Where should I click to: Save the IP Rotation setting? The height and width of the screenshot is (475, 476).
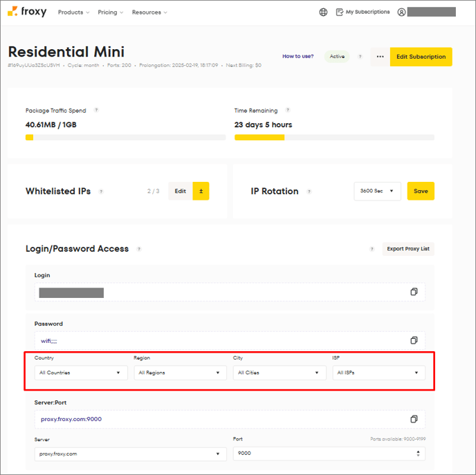421,191
